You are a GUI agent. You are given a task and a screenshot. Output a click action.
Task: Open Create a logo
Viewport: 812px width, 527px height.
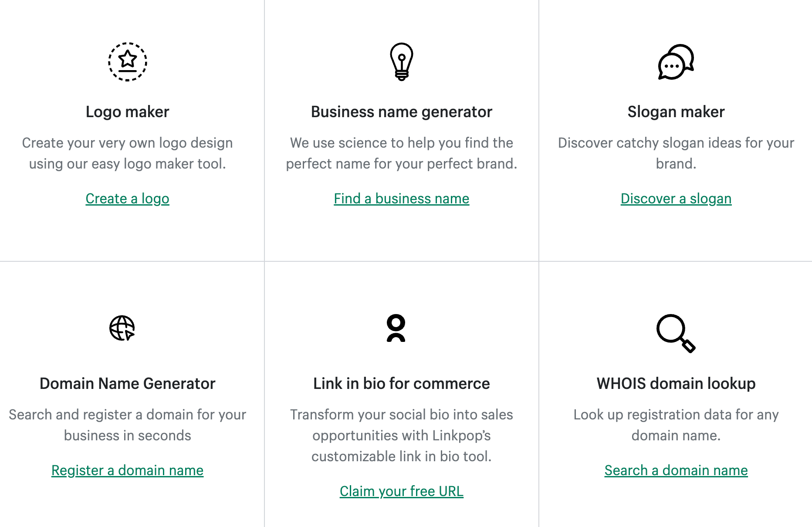[127, 199]
